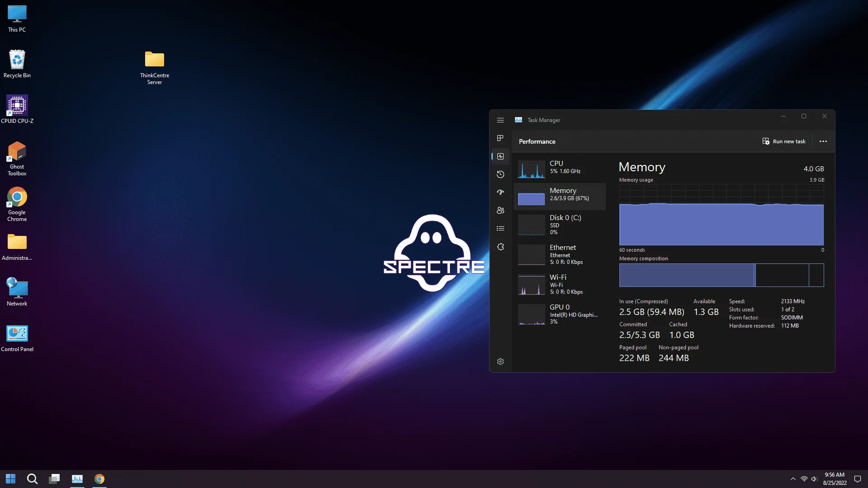Select the CPU performance entry

point(560,169)
